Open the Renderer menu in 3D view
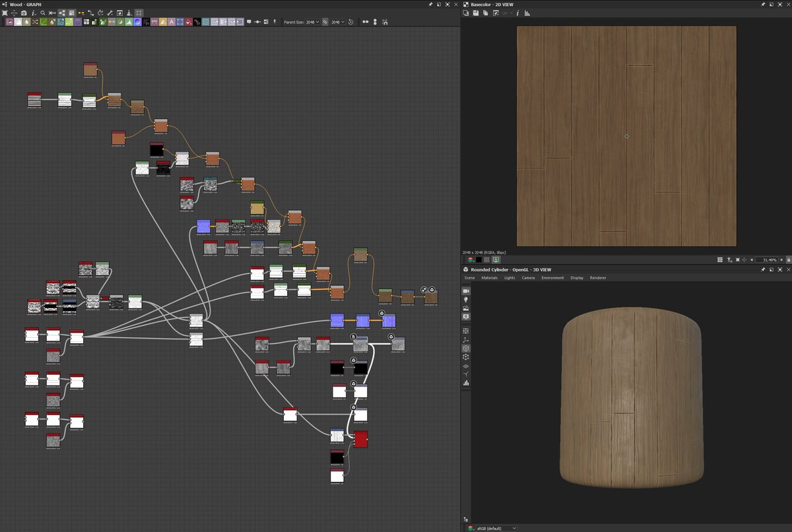792x532 pixels. click(x=598, y=278)
